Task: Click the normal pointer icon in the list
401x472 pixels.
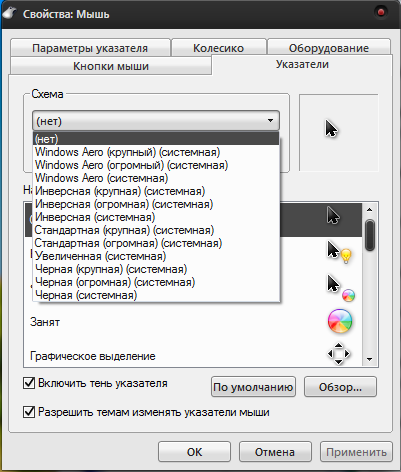Action: click(333, 216)
